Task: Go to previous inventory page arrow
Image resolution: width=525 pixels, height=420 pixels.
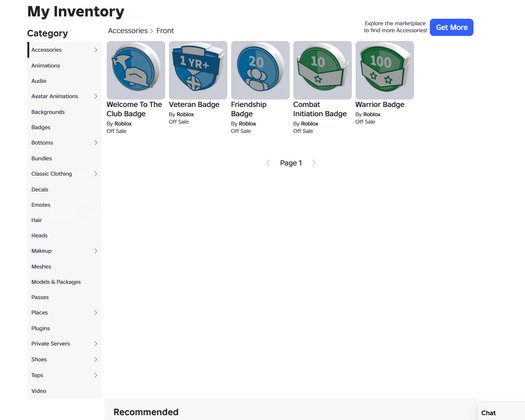Action: [x=268, y=163]
